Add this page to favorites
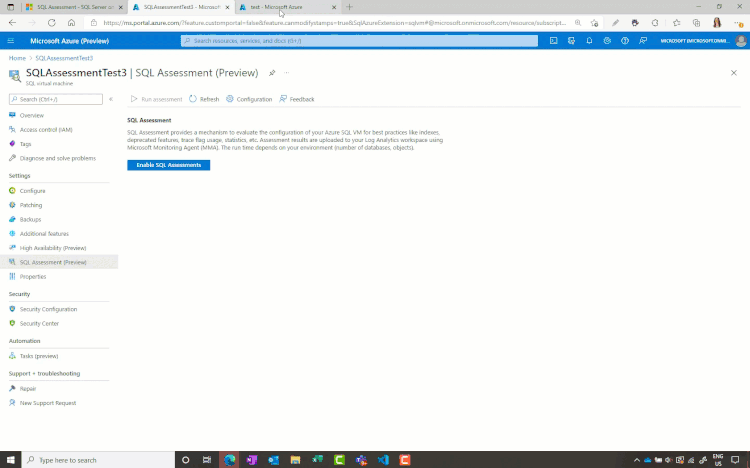The image size is (750, 468). tap(594, 22)
